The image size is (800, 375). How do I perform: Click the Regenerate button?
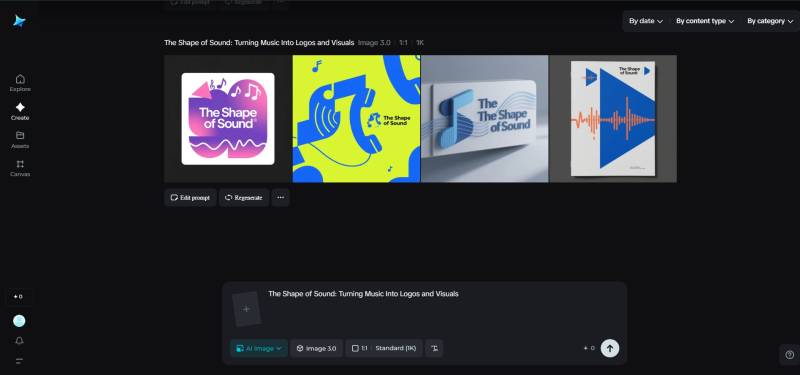point(244,197)
